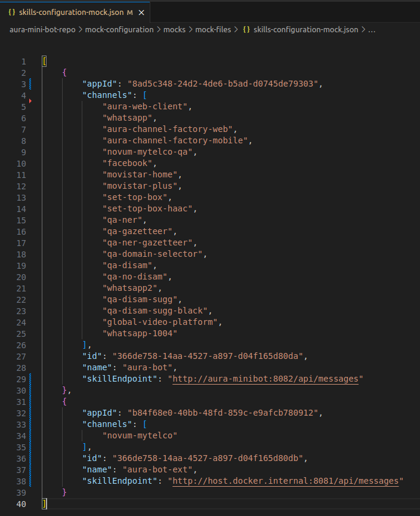Click the "skillEndpoint" key on line 38
The image size is (420, 516).
(120, 481)
